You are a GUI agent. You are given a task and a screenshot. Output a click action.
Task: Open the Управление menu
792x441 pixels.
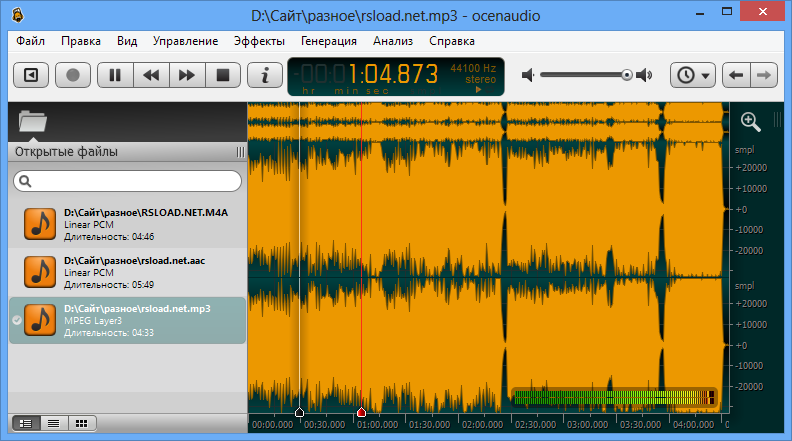pos(185,41)
